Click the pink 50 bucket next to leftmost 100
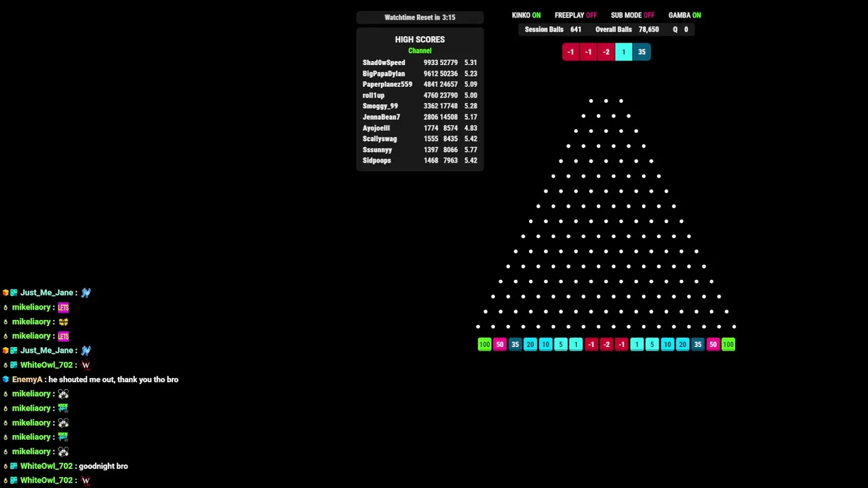Screen dimensions: 868x488 click(x=500, y=344)
